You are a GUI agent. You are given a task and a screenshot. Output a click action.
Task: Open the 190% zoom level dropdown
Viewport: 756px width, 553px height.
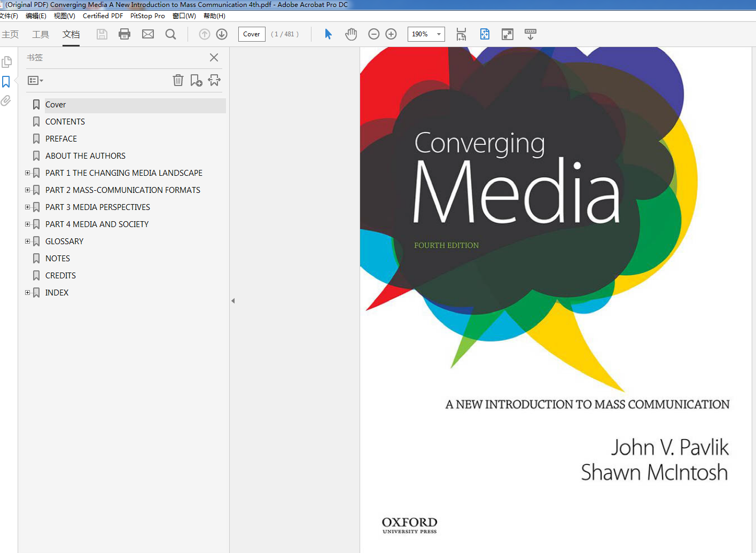439,34
